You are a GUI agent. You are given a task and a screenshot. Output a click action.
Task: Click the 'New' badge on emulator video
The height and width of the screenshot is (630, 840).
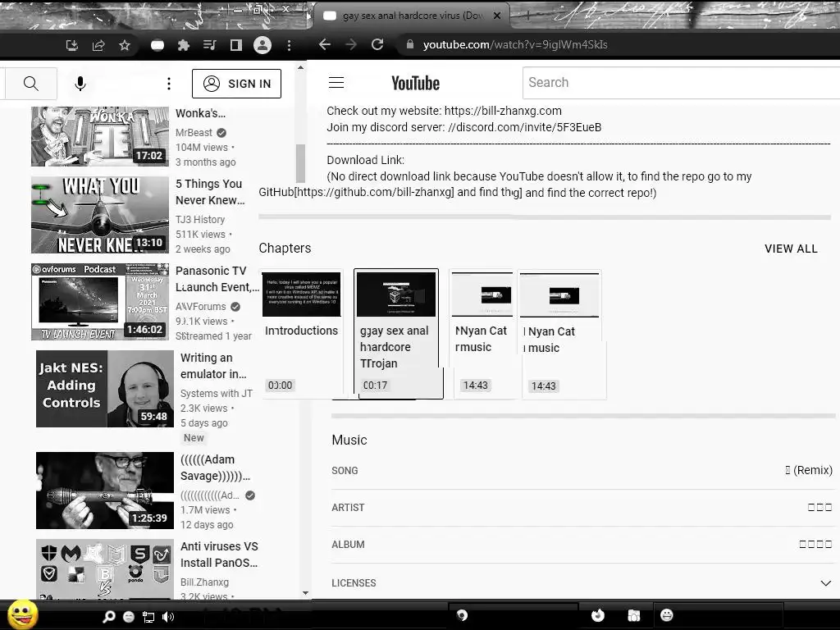pos(194,438)
